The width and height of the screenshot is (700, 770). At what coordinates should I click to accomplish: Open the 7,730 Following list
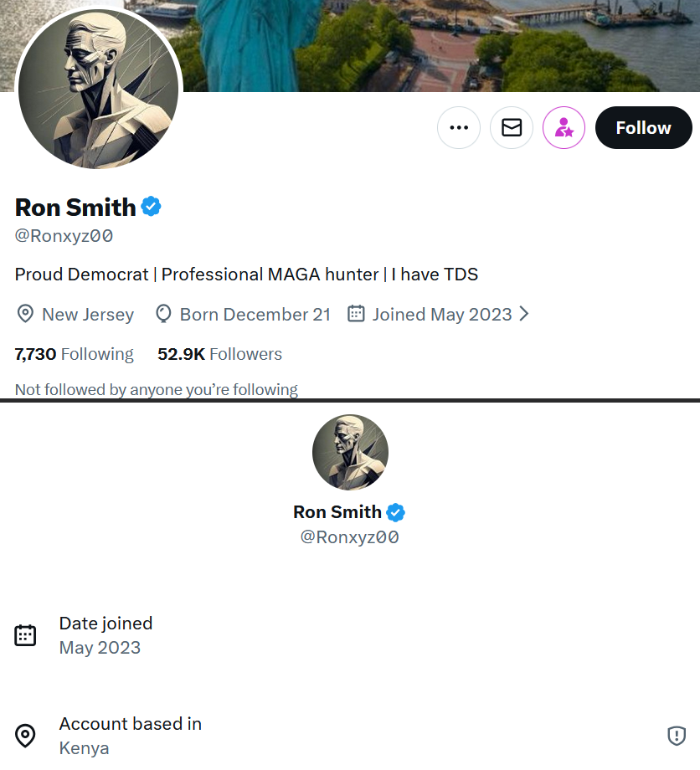[74, 354]
